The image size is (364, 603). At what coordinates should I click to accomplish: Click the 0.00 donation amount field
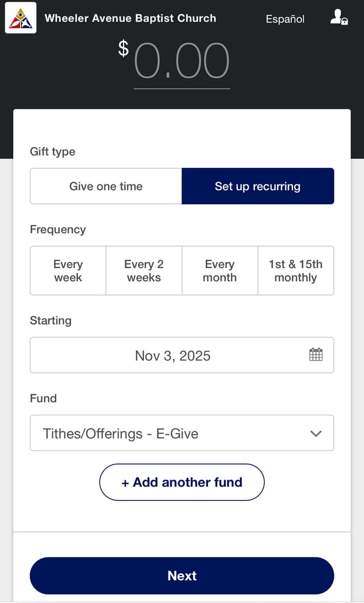182,63
